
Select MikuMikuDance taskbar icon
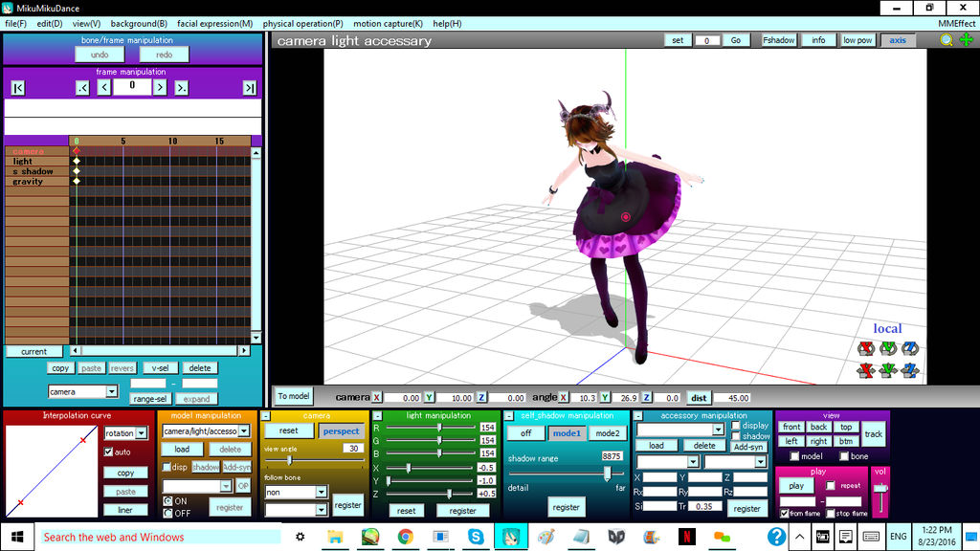(x=511, y=537)
